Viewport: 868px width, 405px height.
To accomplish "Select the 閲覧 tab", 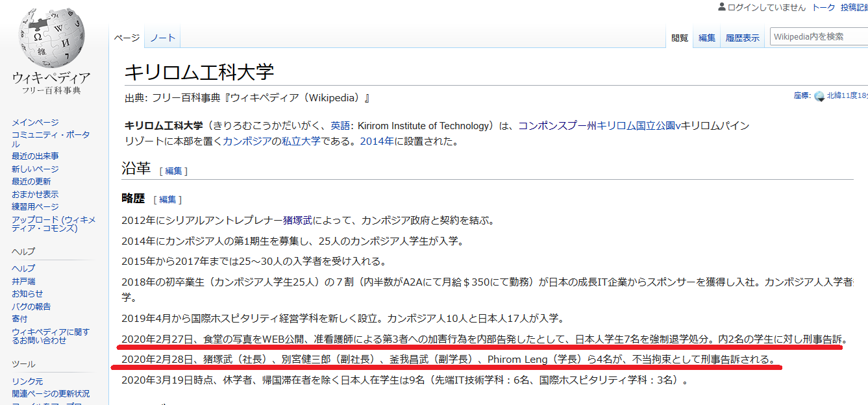I will [x=680, y=38].
